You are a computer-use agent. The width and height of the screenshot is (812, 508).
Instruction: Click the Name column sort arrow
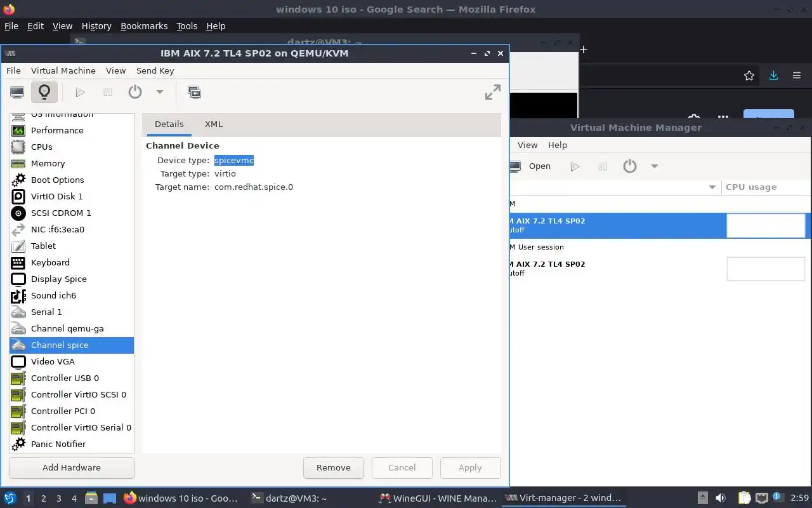coord(712,187)
